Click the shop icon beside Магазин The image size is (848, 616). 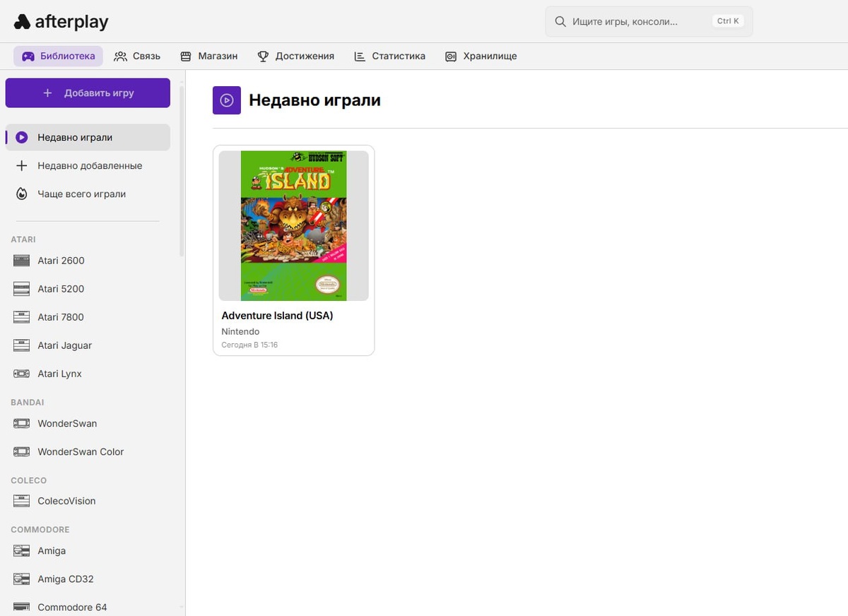(x=186, y=57)
